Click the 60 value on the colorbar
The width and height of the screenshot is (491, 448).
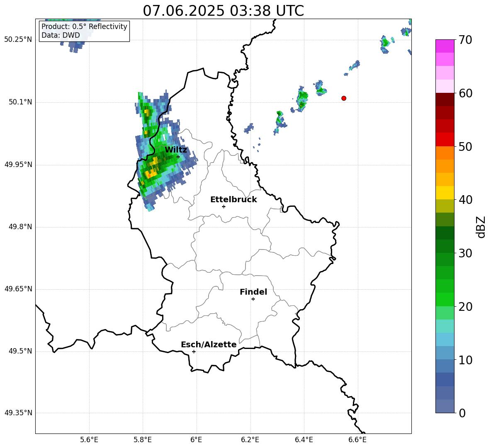tap(465, 93)
